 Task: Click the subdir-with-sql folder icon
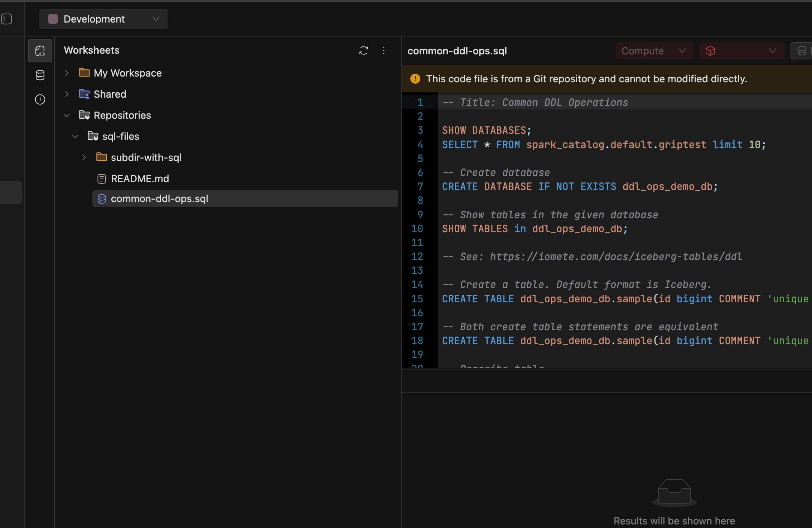point(102,157)
